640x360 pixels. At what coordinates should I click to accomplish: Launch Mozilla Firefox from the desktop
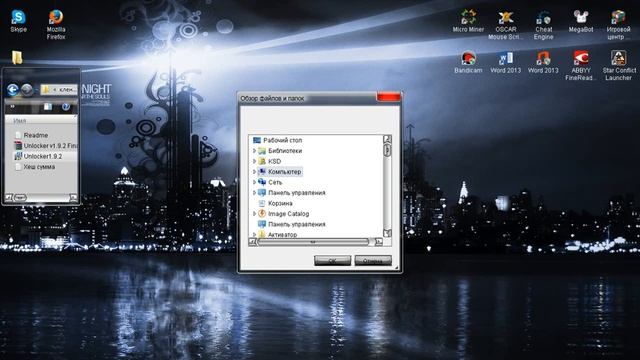tap(56, 24)
